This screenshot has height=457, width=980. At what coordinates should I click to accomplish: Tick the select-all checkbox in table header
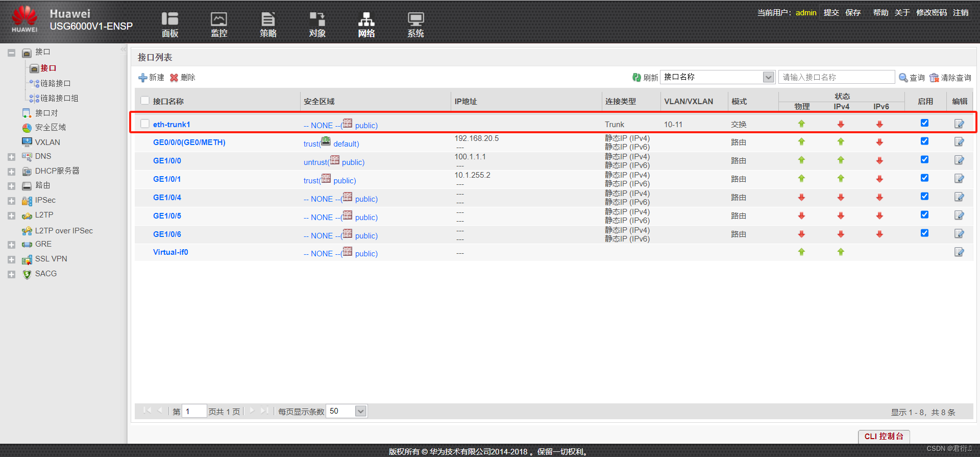145,101
